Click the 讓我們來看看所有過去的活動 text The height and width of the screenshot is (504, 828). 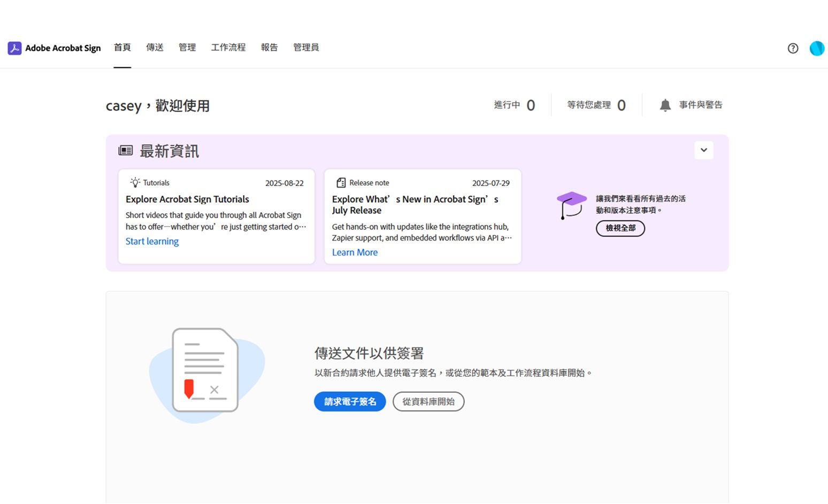click(x=641, y=204)
